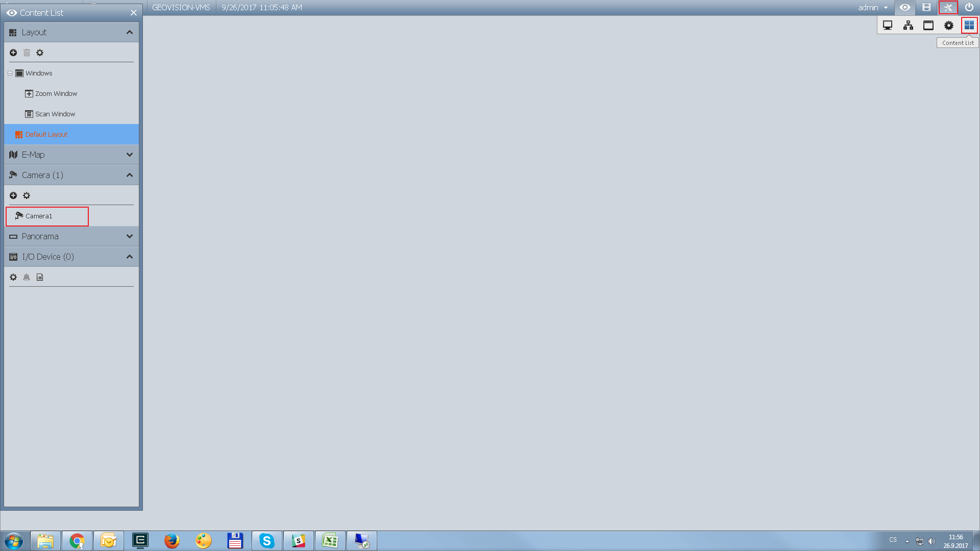This screenshot has height=551, width=980.
Task: Toggle the eye live view button
Action: coord(905,8)
